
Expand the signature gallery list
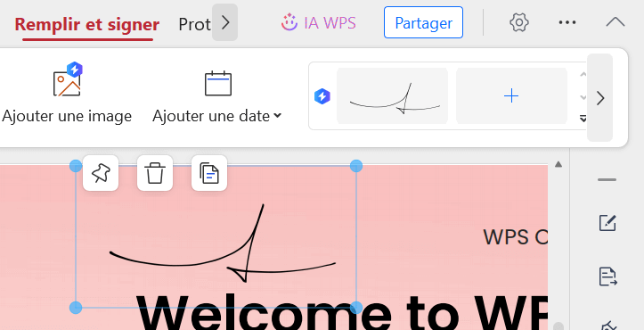coord(583,119)
